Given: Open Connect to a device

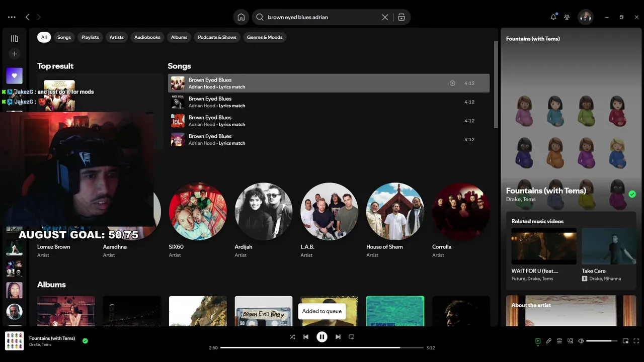Looking at the screenshot, I should coord(570,341).
